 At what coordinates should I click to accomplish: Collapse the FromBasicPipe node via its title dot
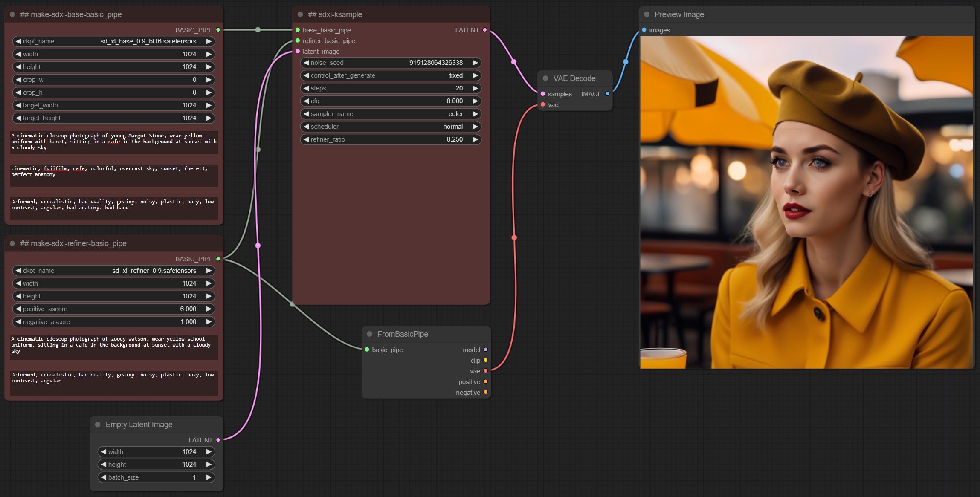pos(369,334)
